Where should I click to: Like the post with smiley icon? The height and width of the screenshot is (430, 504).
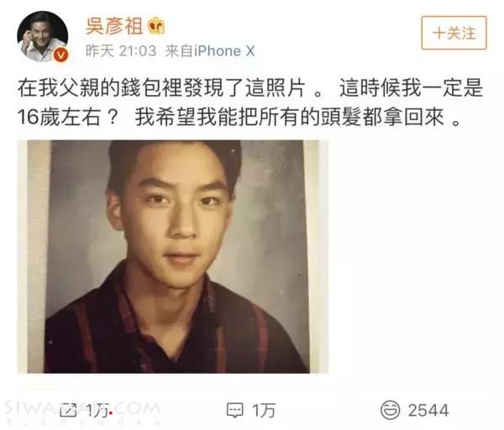[x=391, y=410]
